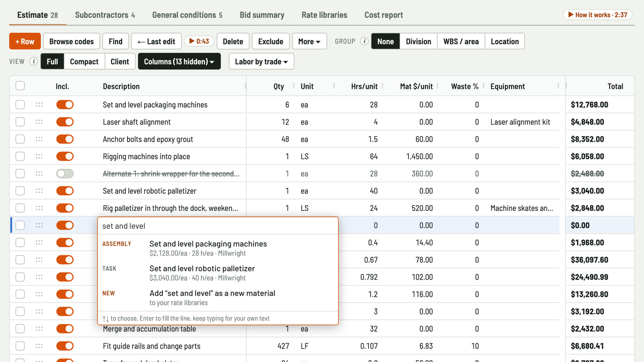Disable the Rigging machines into place toggle
The width and height of the screenshot is (644, 362).
click(x=65, y=156)
